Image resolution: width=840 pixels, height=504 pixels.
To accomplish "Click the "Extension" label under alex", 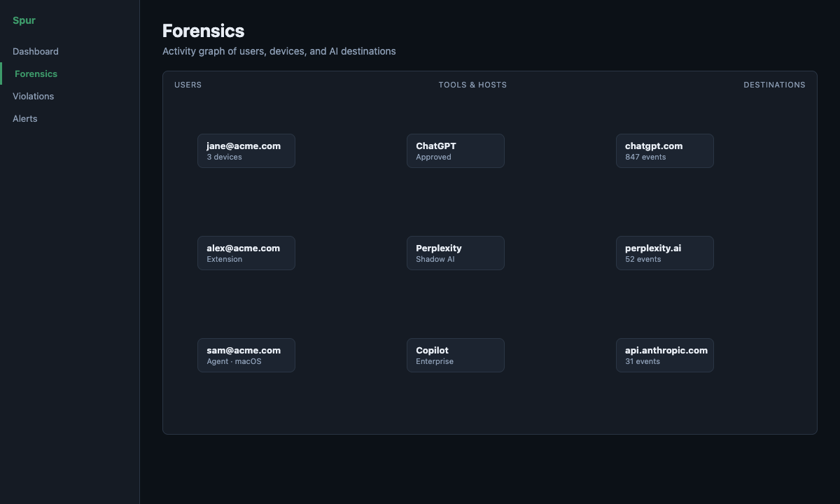I will coord(225,259).
